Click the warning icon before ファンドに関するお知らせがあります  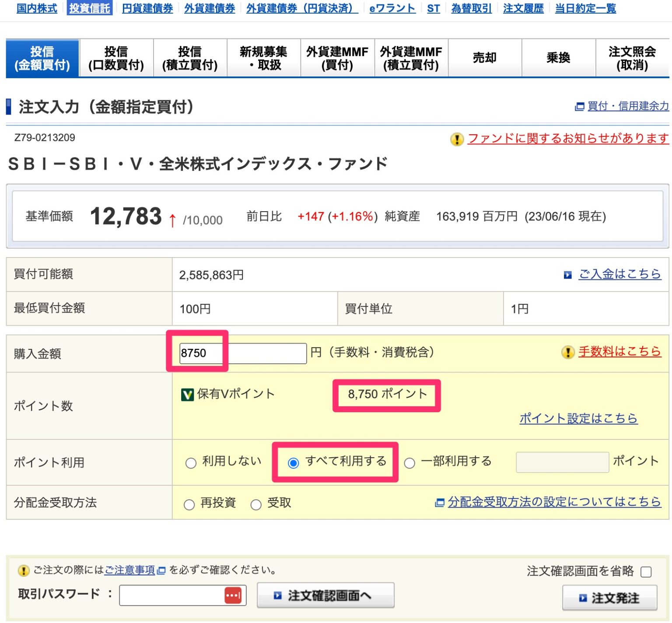pos(457,139)
